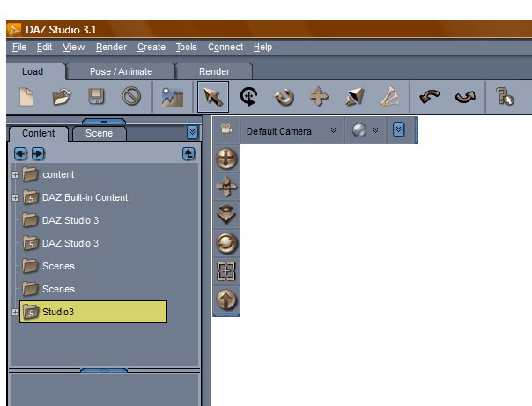Go forward in Content pane
The width and height of the screenshot is (532, 406).
pos(38,153)
